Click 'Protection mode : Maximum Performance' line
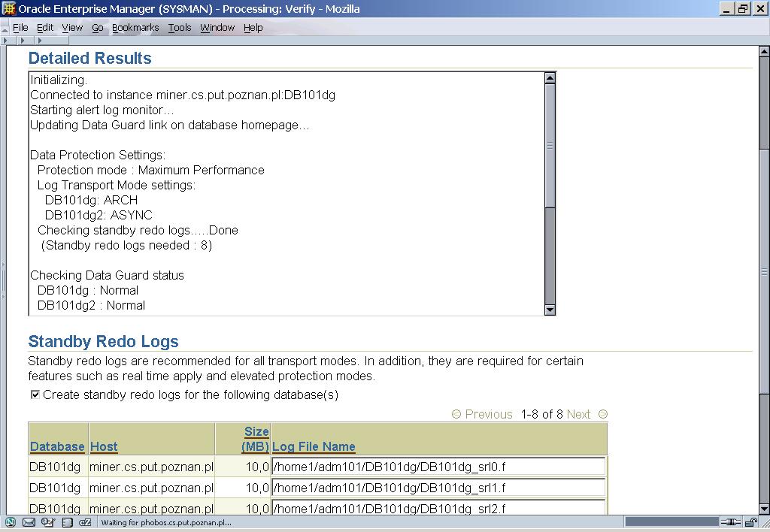Screen dimensions: 770x532 150,171
